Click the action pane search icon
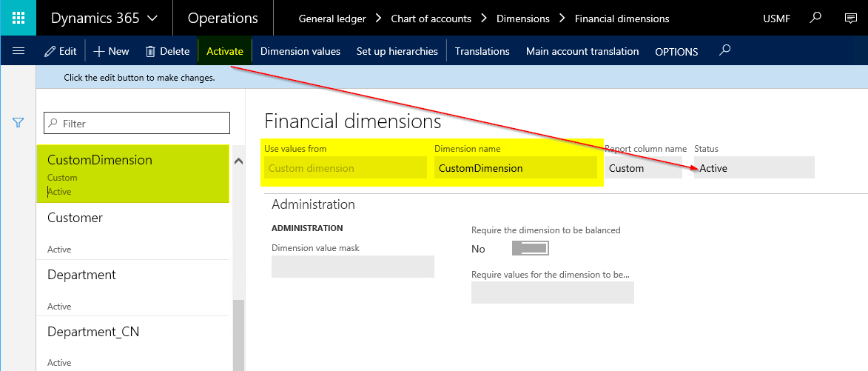The width and height of the screenshot is (868, 371). click(x=724, y=50)
